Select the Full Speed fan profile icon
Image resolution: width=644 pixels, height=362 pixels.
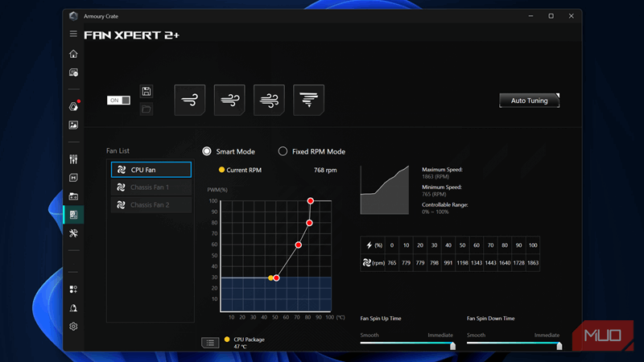click(x=308, y=101)
